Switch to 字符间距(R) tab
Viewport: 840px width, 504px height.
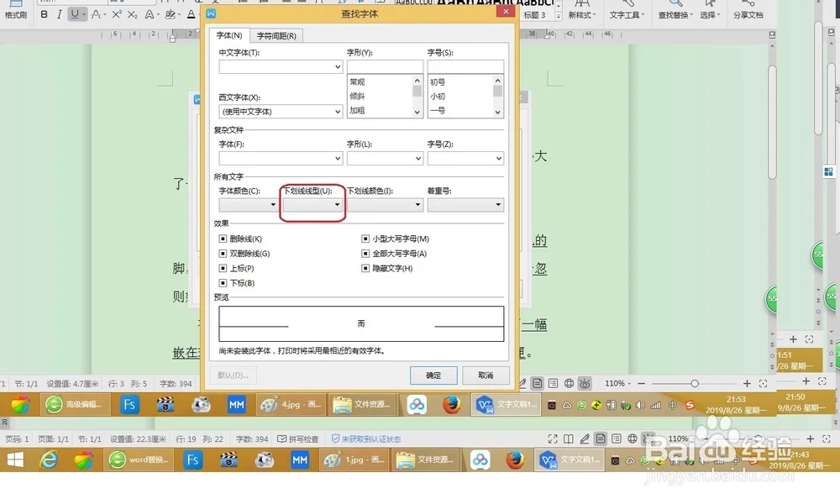(276, 36)
